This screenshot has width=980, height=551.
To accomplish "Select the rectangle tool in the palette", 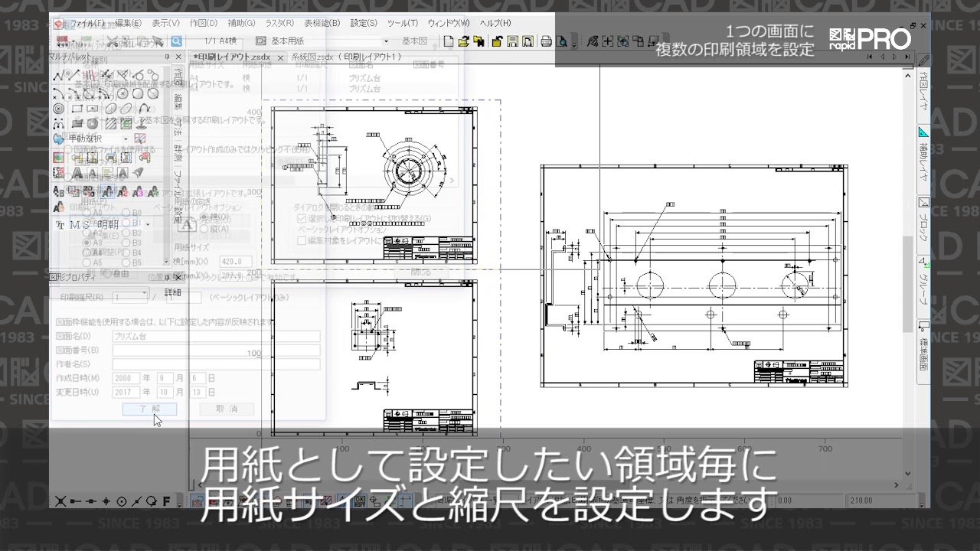I will [77, 107].
